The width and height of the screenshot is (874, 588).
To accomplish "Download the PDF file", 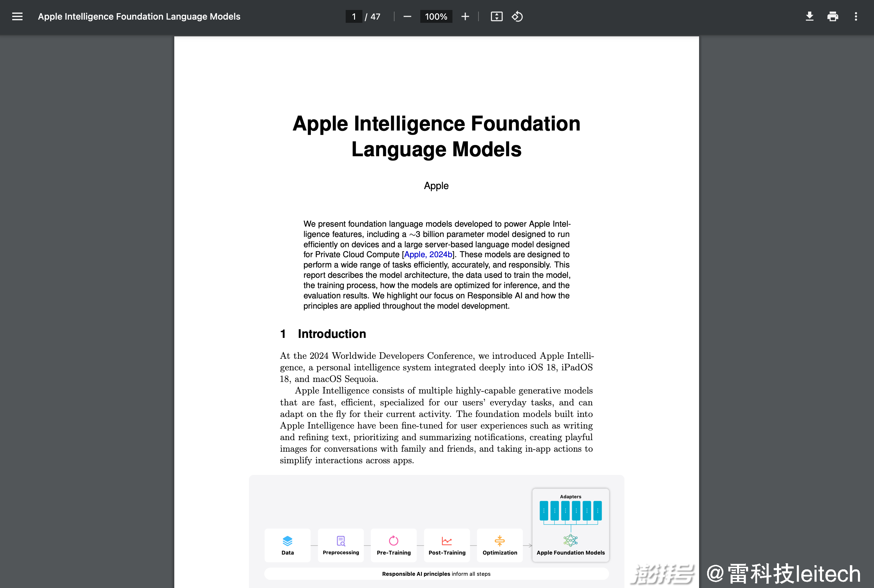I will point(809,16).
